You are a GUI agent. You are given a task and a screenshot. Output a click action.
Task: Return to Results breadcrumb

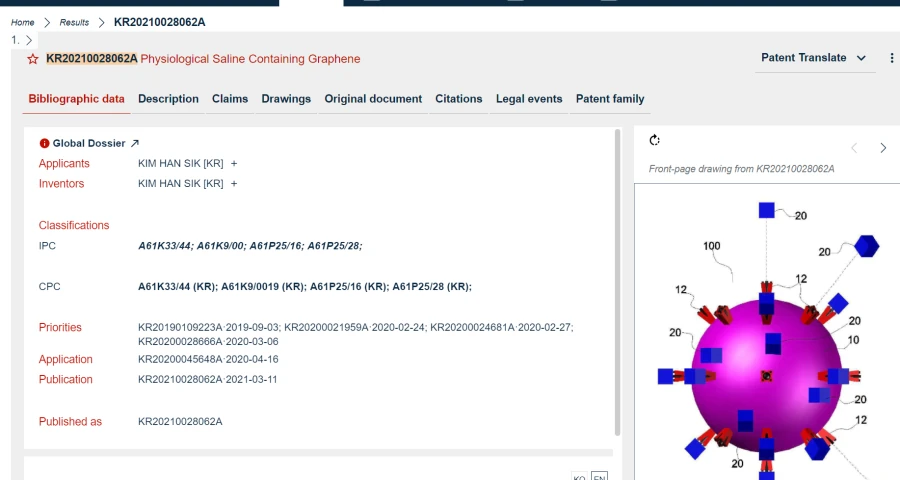point(74,22)
